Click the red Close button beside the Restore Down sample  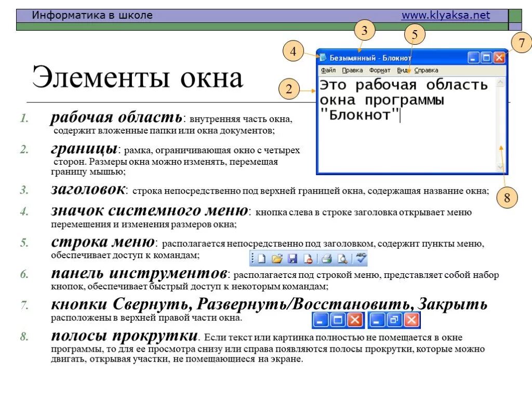coord(411,320)
